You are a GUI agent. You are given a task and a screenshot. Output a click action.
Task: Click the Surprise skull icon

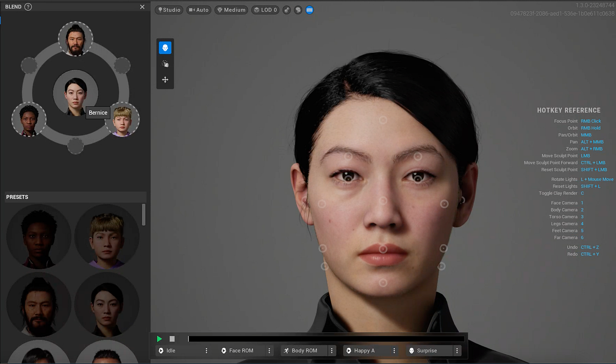coord(412,350)
